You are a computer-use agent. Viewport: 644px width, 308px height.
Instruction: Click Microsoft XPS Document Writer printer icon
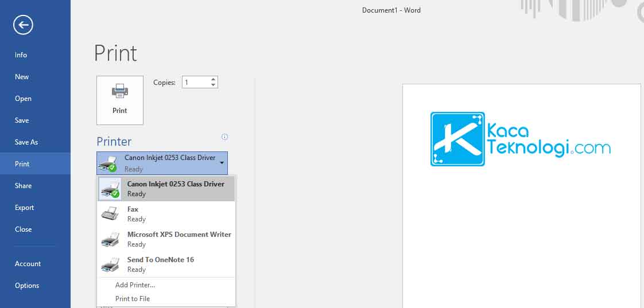[x=110, y=239]
